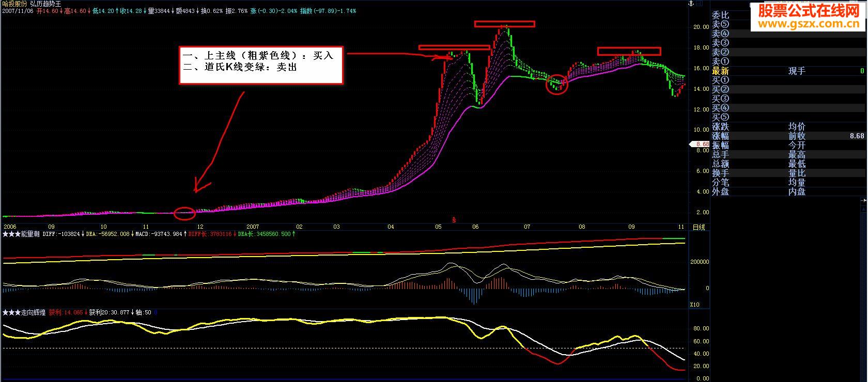Click month 05 on the time axis
The width and height of the screenshot is (868, 382).
click(438, 227)
